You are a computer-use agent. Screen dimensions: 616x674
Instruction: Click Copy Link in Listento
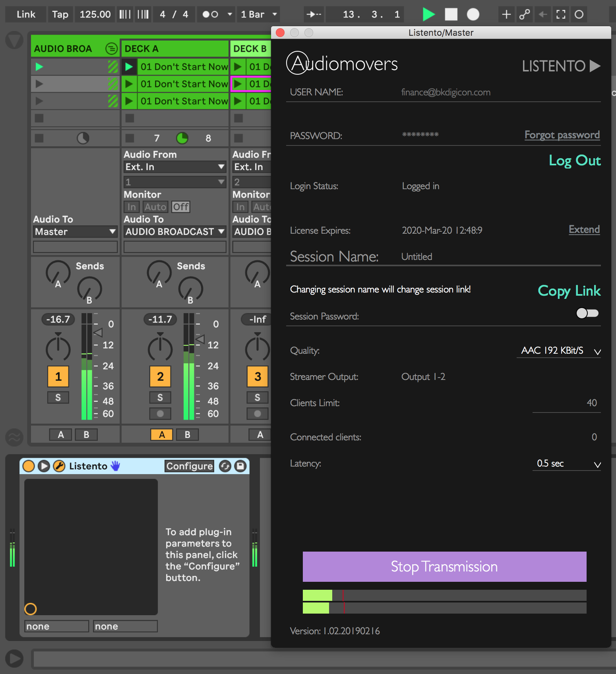point(569,291)
